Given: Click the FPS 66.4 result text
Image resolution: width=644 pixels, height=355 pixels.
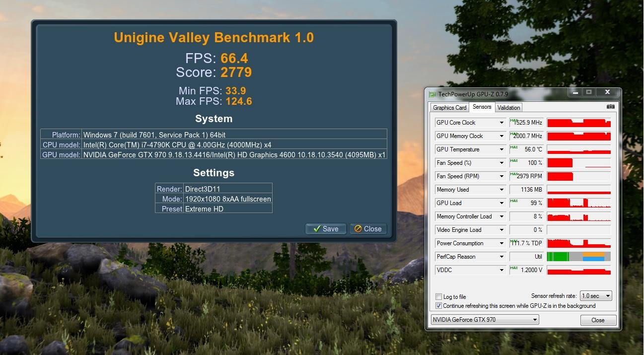Looking at the screenshot, I should [216, 58].
